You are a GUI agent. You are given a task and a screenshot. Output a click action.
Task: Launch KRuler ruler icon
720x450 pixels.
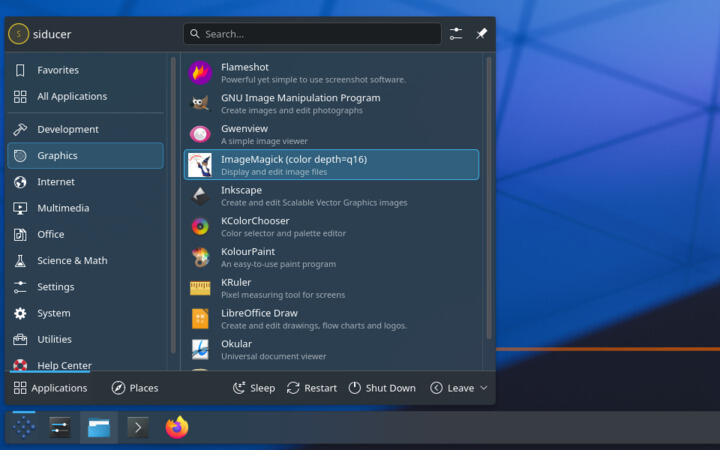(200, 288)
